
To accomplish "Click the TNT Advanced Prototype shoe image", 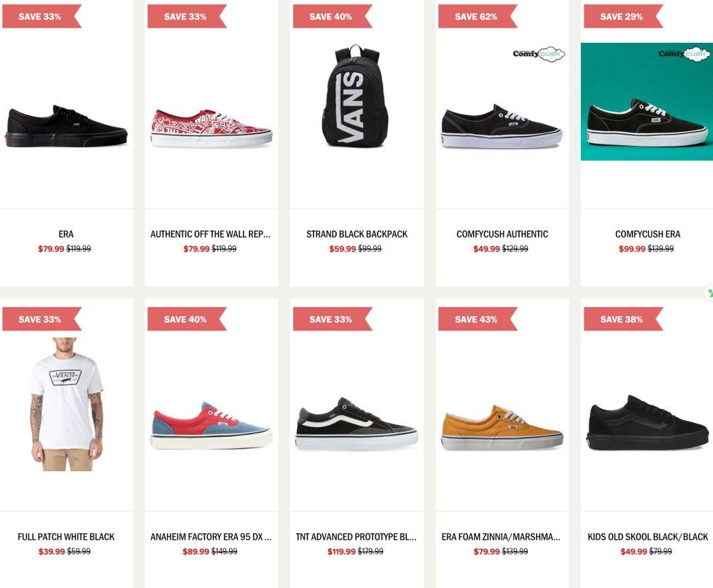I will point(356,424).
